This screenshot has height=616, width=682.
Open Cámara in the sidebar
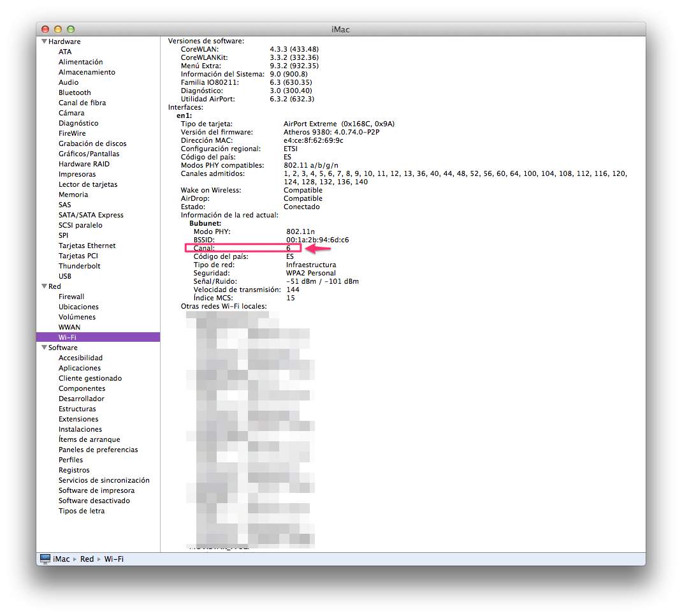pyautogui.click(x=71, y=113)
